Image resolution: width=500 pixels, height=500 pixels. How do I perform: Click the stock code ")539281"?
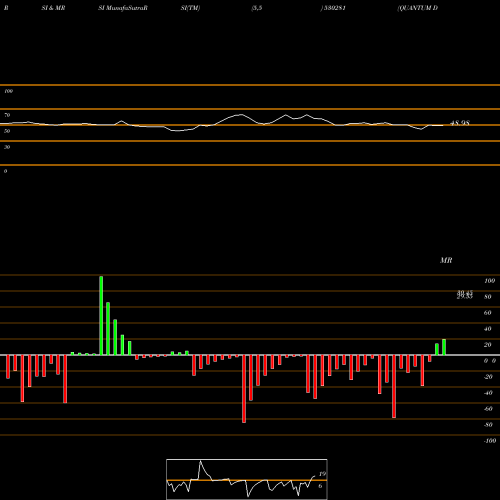point(333,8)
